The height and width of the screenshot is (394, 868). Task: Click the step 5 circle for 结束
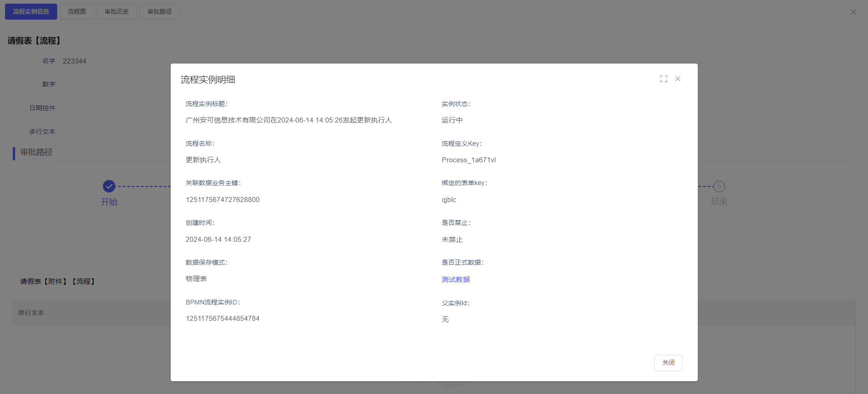click(719, 186)
